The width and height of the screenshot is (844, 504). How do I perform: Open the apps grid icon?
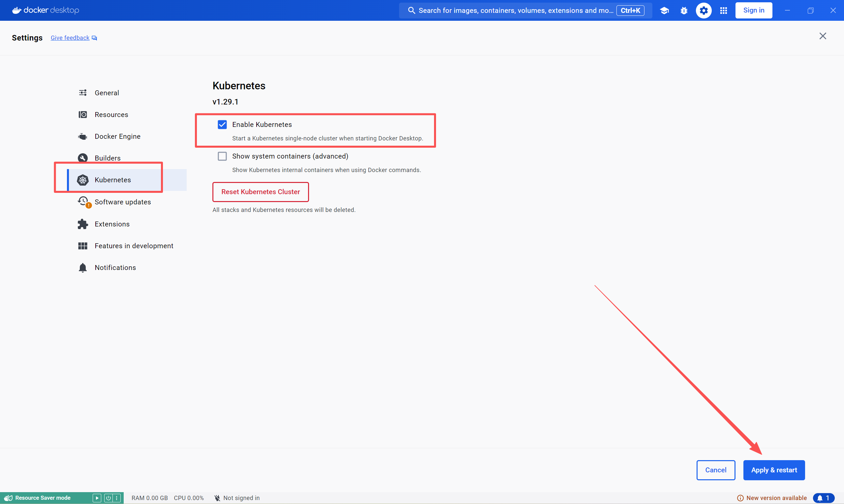pyautogui.click(x=723, y=10)
